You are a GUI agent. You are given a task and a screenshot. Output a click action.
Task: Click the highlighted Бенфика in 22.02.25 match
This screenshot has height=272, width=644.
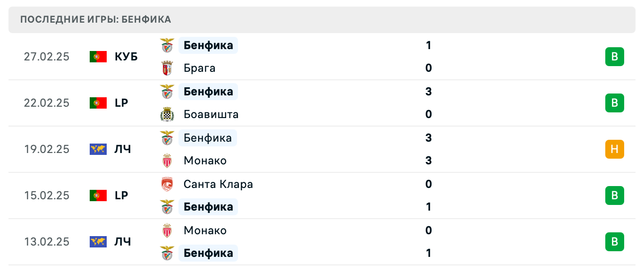pyautogui.click(x=208, y=92)
